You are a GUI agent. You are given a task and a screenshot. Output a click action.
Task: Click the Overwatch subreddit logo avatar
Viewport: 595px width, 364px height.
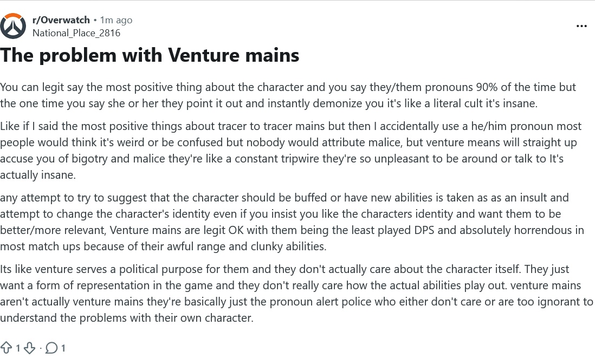click(x=14, y=26)
